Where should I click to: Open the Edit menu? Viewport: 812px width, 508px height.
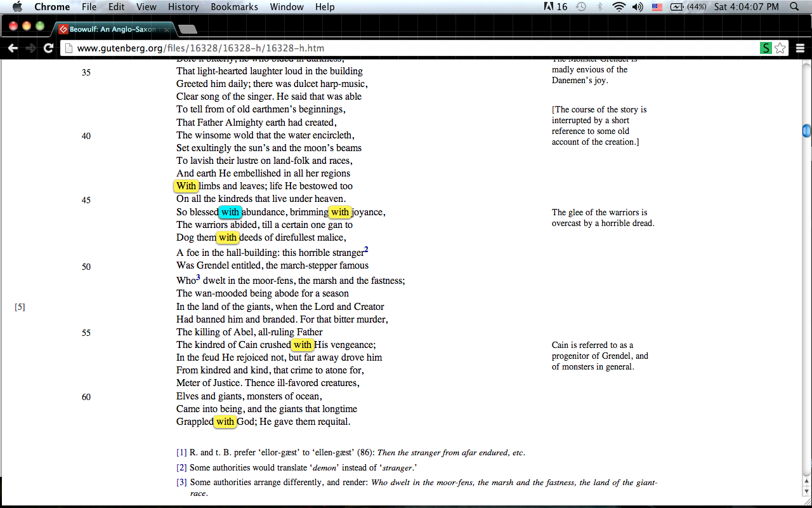[116, 7]
